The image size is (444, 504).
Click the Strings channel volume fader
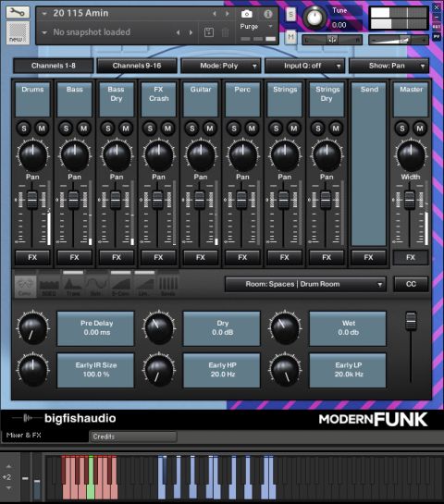(284, 200)
